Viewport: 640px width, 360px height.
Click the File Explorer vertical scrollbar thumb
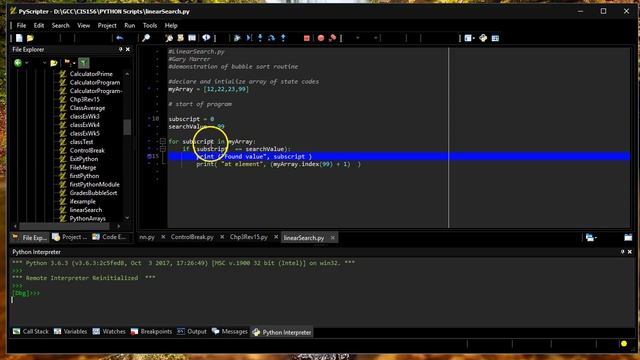127,127
